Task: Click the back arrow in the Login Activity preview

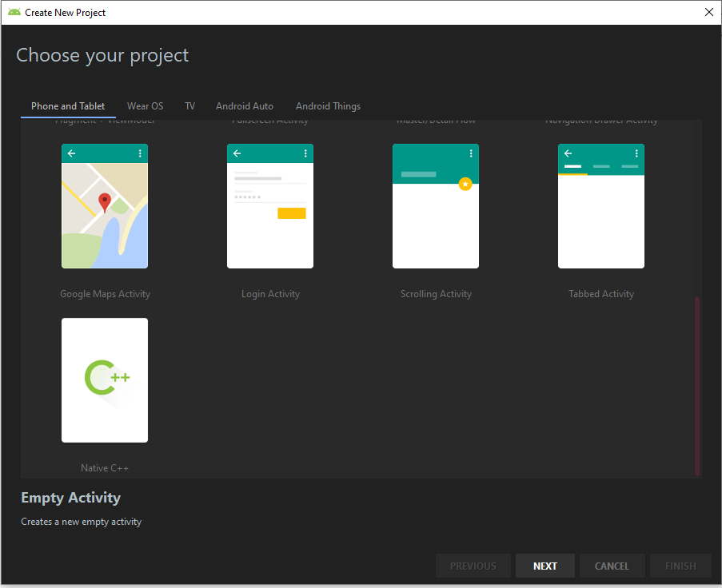Action: [x=237, y=153]
